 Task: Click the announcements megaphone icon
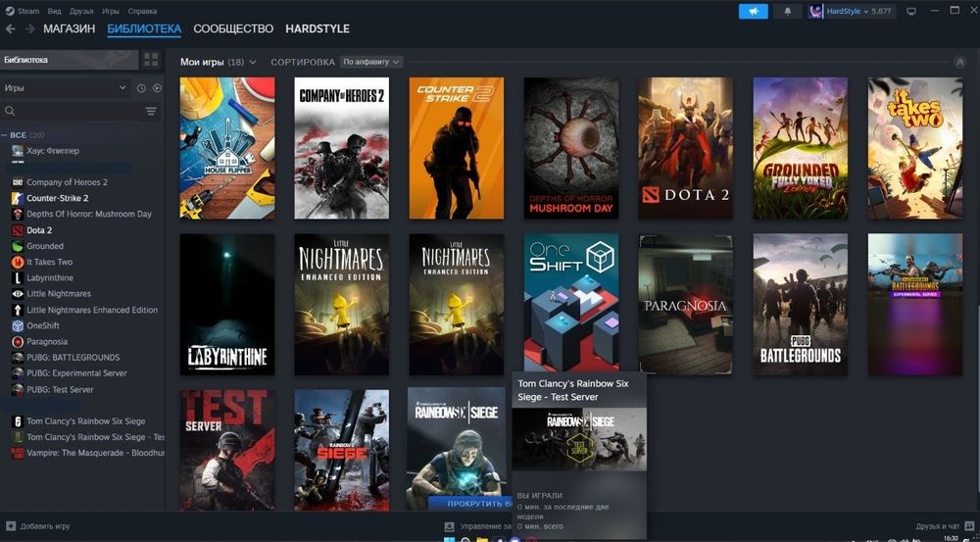(753, 11)
